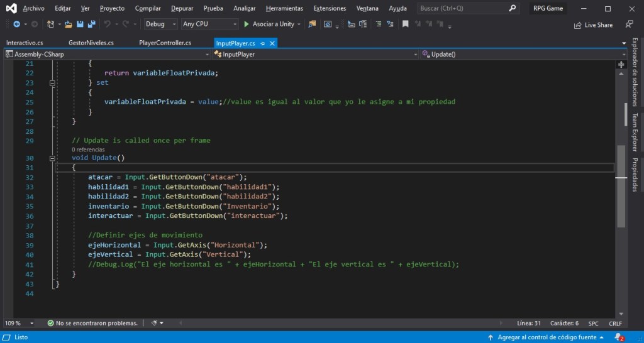
Task: Click the Open File folder icon
Action: coord(68,24)
